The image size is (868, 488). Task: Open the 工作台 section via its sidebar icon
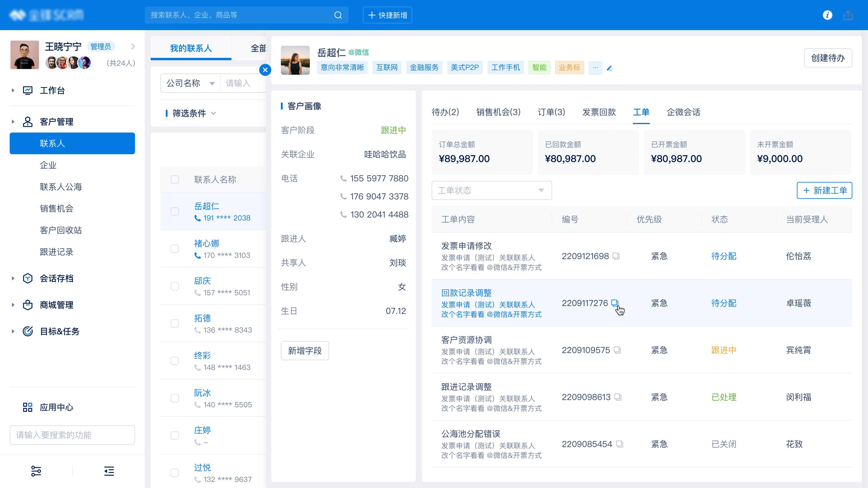[x=28, y=90]
